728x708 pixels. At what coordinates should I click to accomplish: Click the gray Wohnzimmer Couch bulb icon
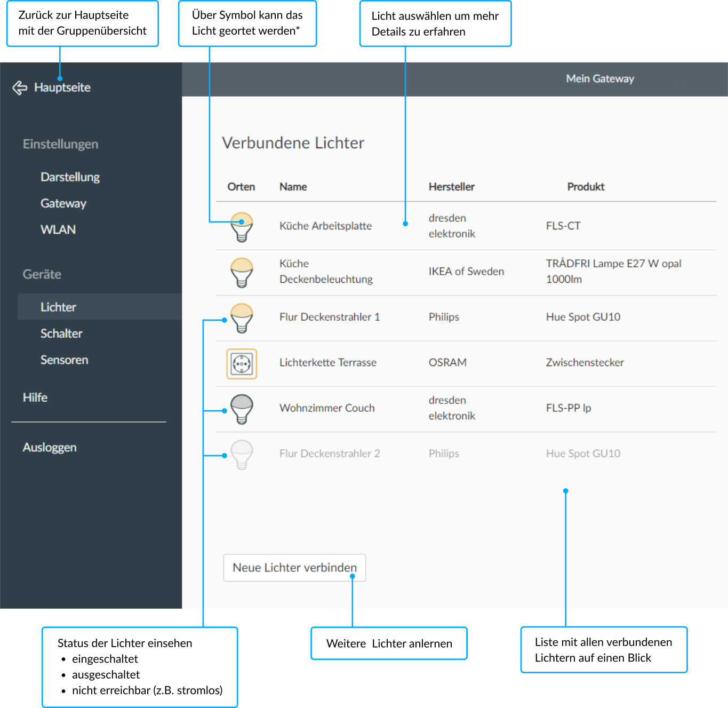click(x=242, y=409)
